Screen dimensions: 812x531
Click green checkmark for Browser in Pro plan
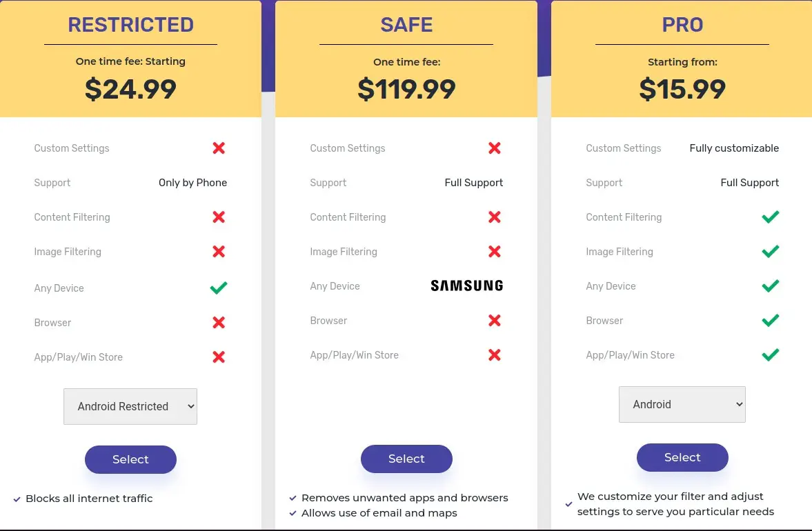tap(770, 320)
